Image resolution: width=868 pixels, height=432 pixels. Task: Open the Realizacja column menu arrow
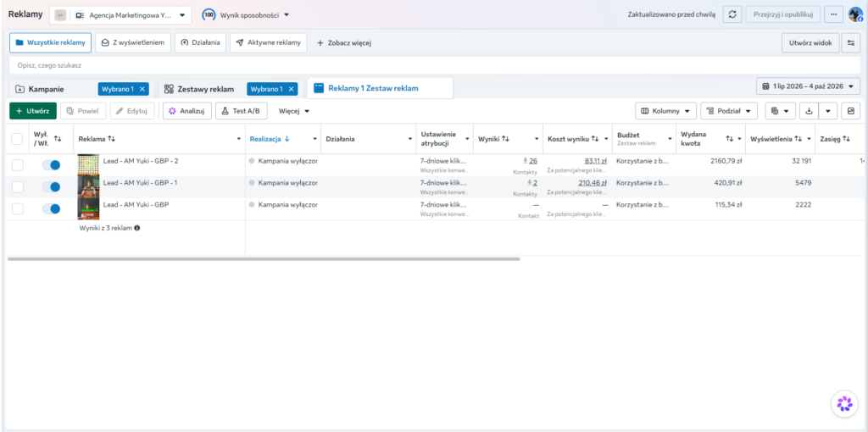coord(315,139)
